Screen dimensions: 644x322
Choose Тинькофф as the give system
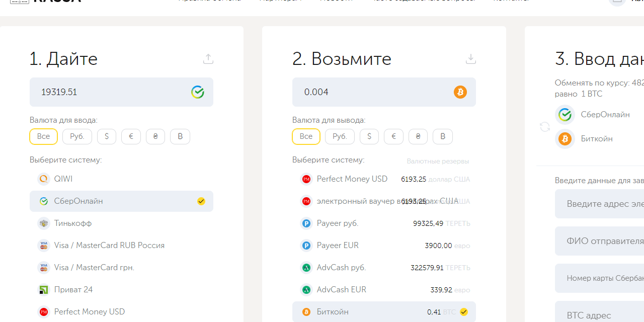pyautogui.click(x=73, y=223)
